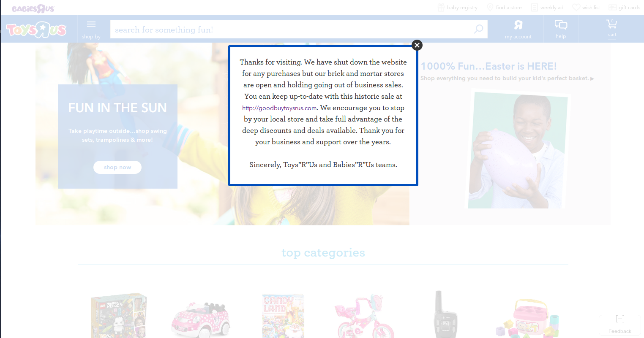Select the pink bicycle thumbnail
Screen dimensions: 644x338
364,316
